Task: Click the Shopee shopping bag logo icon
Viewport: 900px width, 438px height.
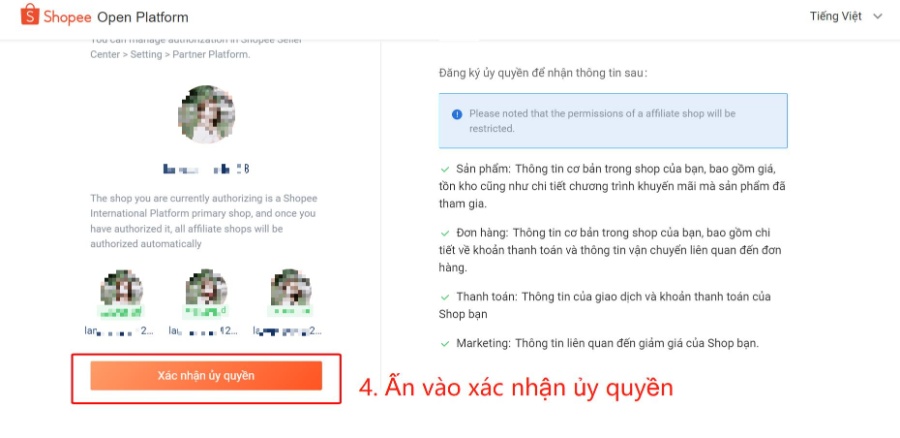Action: (30, 15)
